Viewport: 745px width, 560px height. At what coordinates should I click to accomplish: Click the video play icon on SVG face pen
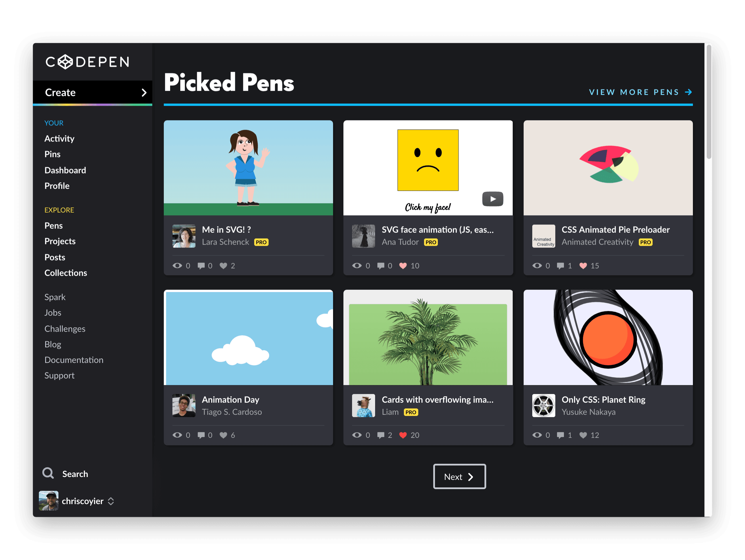(x=493, y=199)
